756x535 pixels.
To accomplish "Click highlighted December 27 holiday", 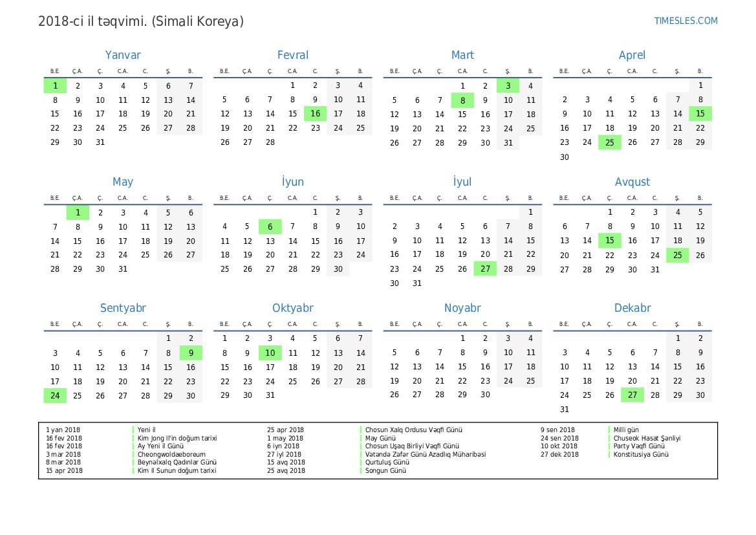I will [x=632, y=395].
